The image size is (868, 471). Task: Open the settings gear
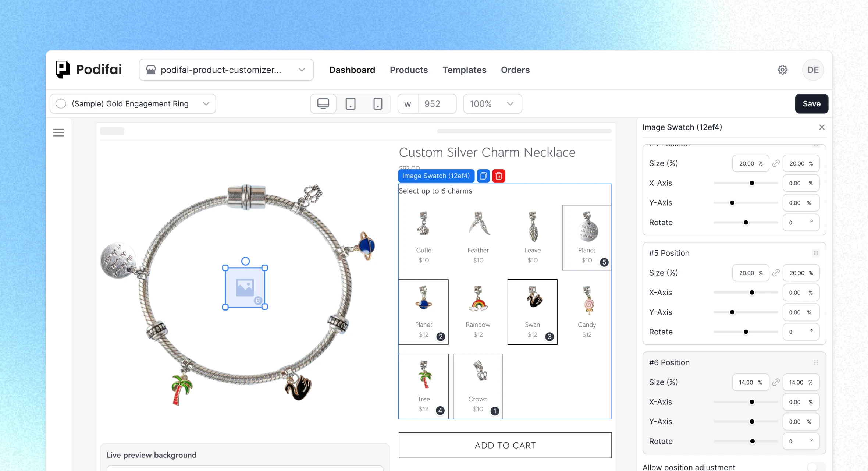(x=782, y=70)
